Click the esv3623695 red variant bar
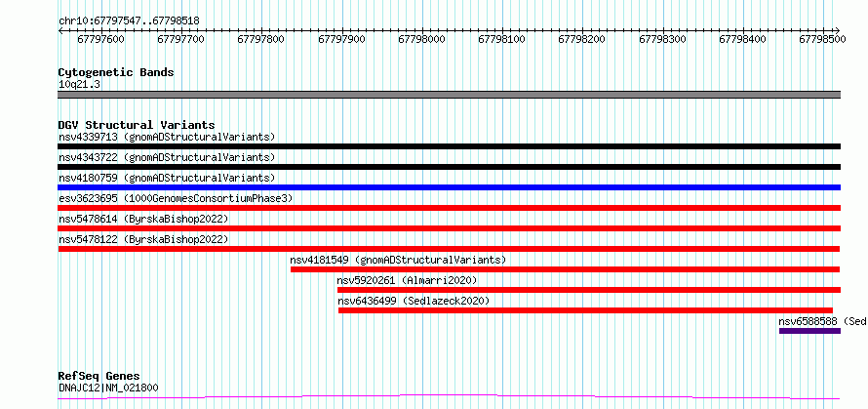Image resolution: width=868 pixels, height=409 pixels. (x=449, y=208)
